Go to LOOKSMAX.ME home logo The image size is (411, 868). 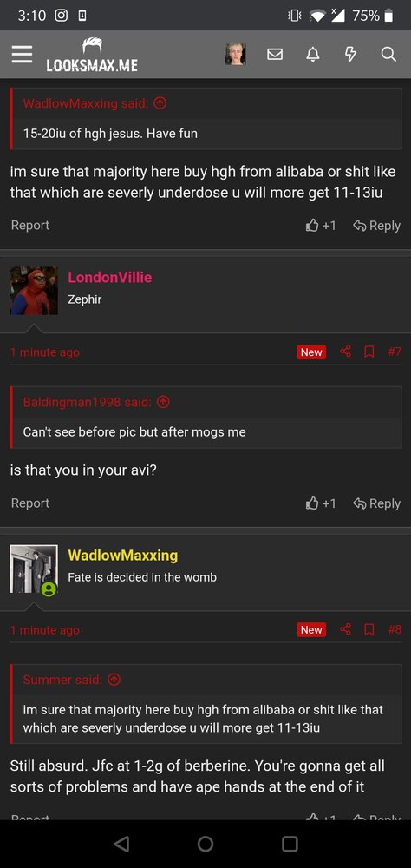92,55
